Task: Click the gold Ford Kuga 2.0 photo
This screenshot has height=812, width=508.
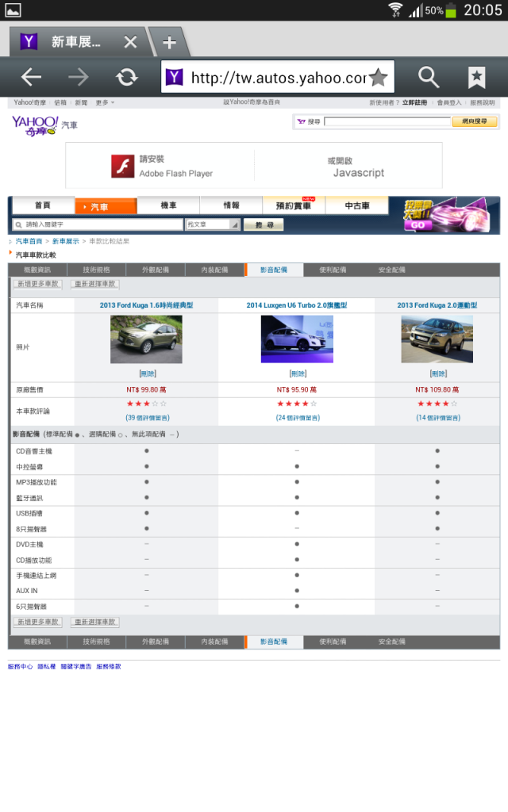Action: [437, 339]
